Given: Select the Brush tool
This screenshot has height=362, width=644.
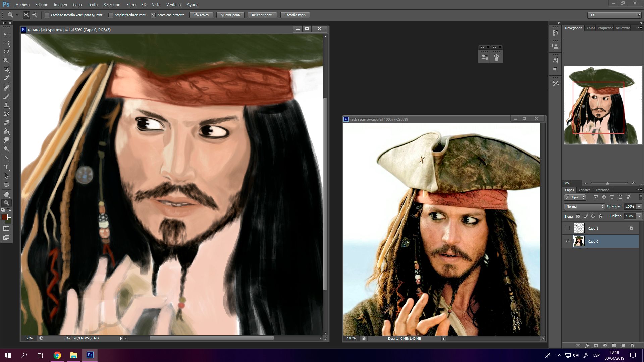Looking at the screenshot, I should click(x=6, y=97).
